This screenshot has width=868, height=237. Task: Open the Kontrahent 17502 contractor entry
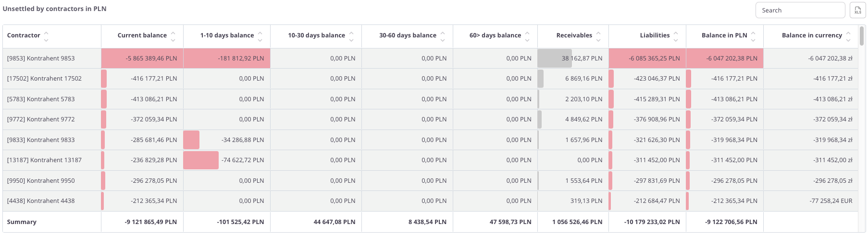pyautogui.click(x=44, y=79)
